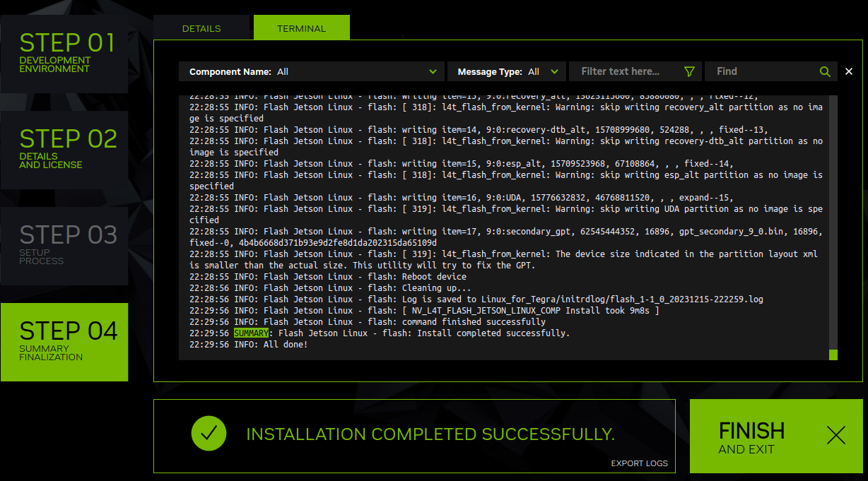Image resolution: width=868 pixels, height=481 pixels.
Task: Click the 'Cleaning up...' log line
Action: [330, 288]
